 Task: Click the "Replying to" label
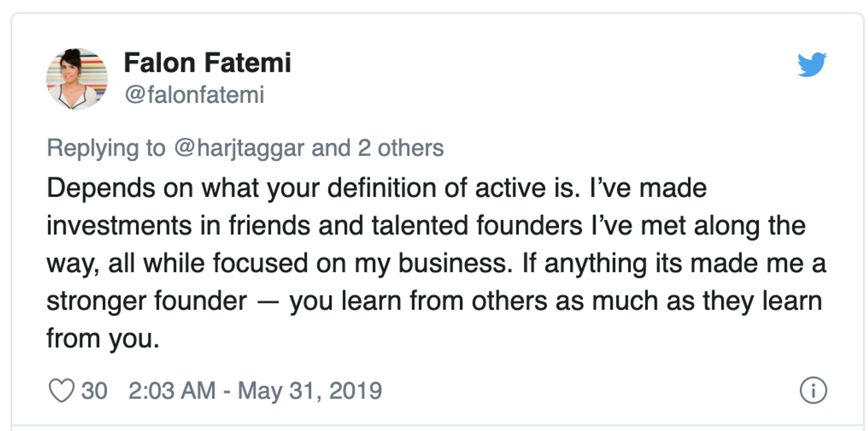point(106,148)
